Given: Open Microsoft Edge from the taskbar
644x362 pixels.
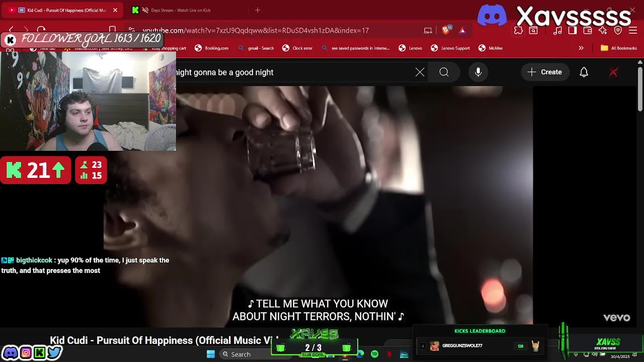Looking at the screenshot, I should (x=360, y=354).
